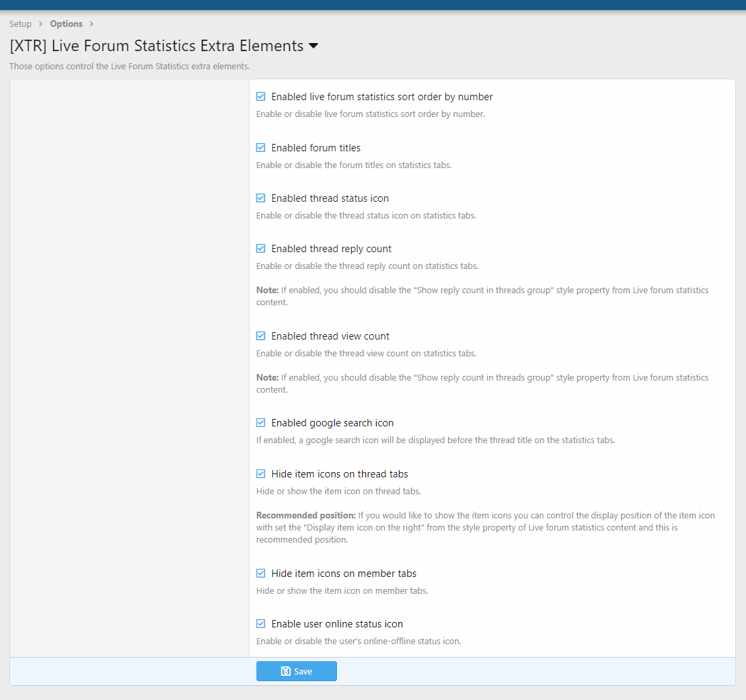Toggle the Enabled thread view count checkbox
Viewport: 746px width, 700px height.
pos(261,336)
